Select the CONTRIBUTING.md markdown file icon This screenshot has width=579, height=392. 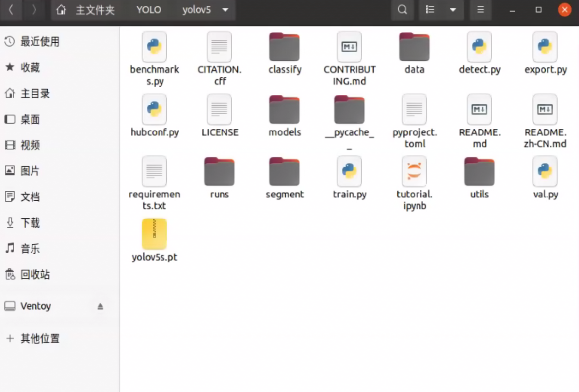point(350,47)
